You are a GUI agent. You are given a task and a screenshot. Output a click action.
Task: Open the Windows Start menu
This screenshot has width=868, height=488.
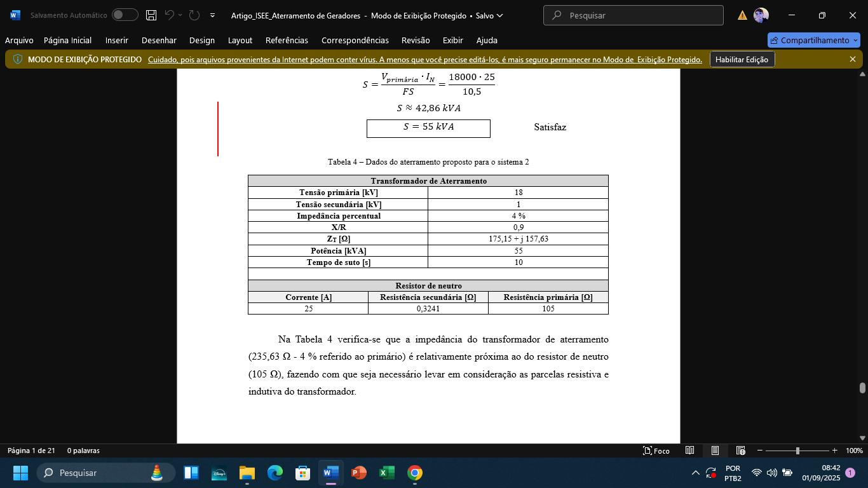click(20, 473)
